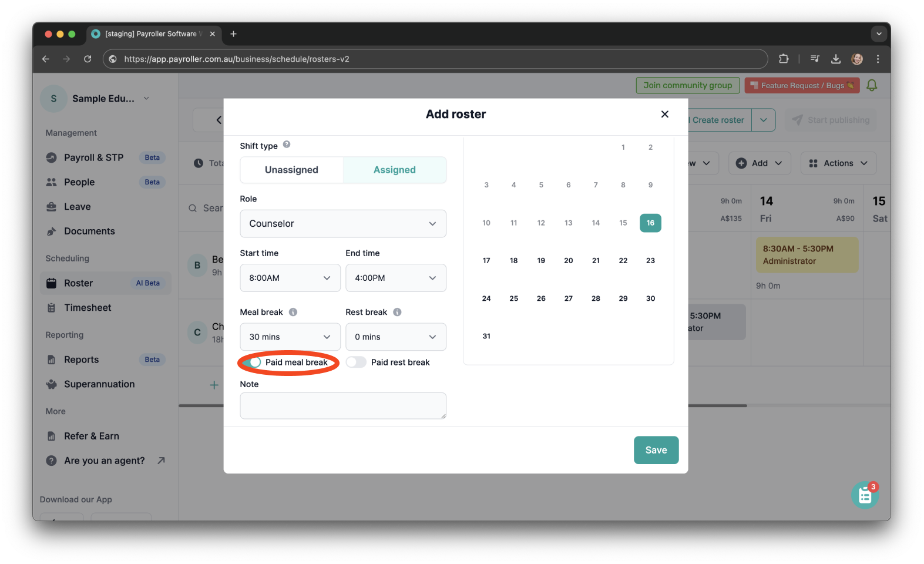Select day 20 in calendar
The image size is (924, 564).
(569, 260)
